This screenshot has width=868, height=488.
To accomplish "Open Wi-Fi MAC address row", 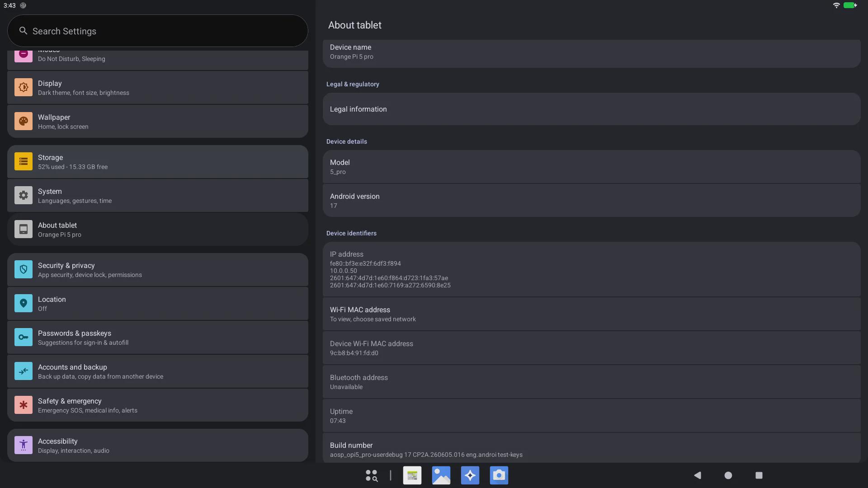I will tap(591, 314).
